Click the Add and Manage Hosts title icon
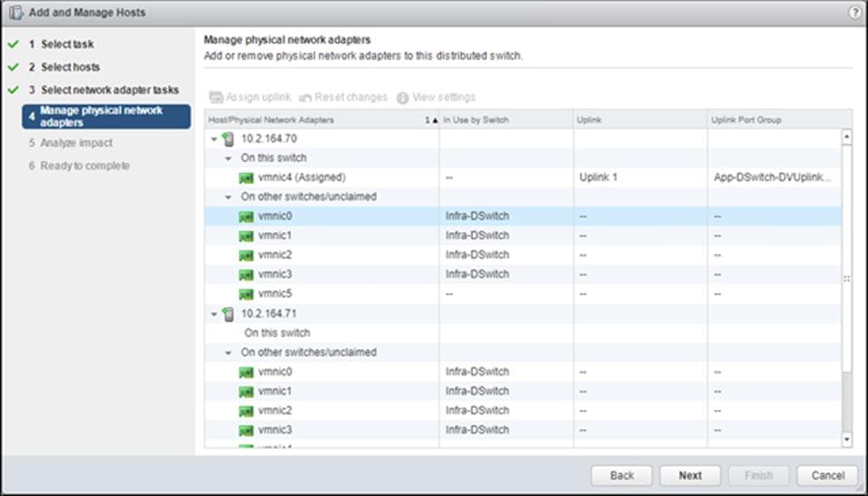 point(16,12)
